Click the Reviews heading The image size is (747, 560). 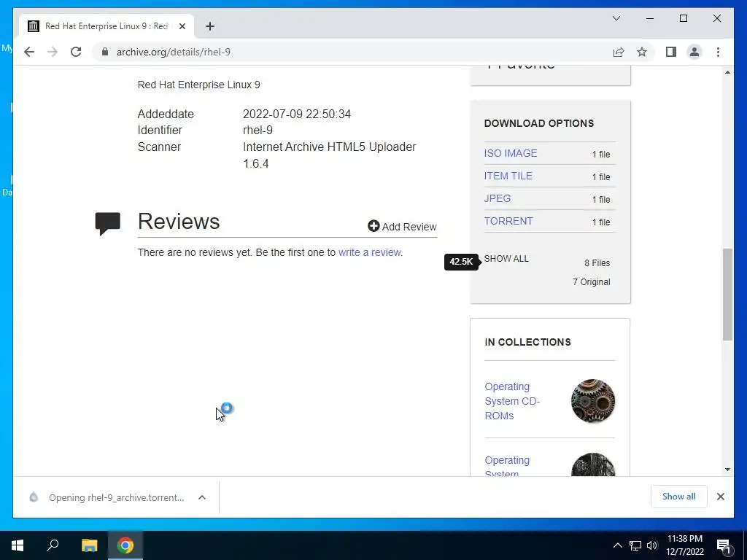(179, 222)
